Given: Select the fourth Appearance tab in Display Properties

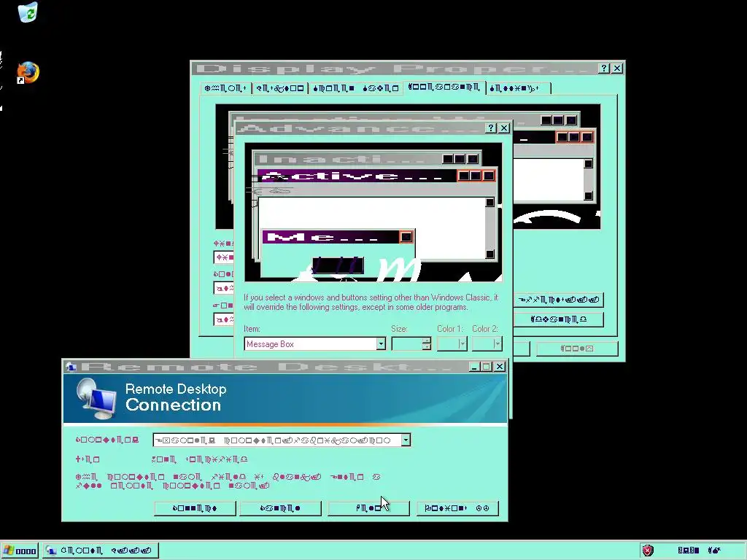Looking at the screenshot, I should [444, 87].
